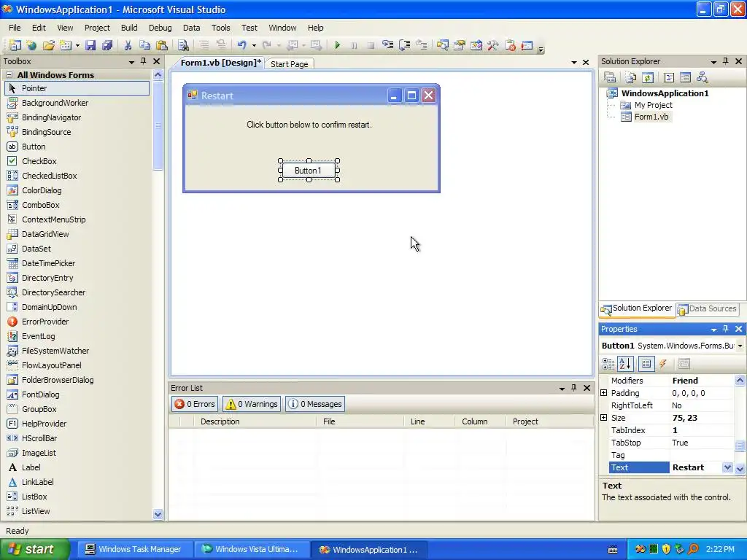The image size is (747, 560).
Task: Click the Save floppy disk icon
Action: [90, 45]
